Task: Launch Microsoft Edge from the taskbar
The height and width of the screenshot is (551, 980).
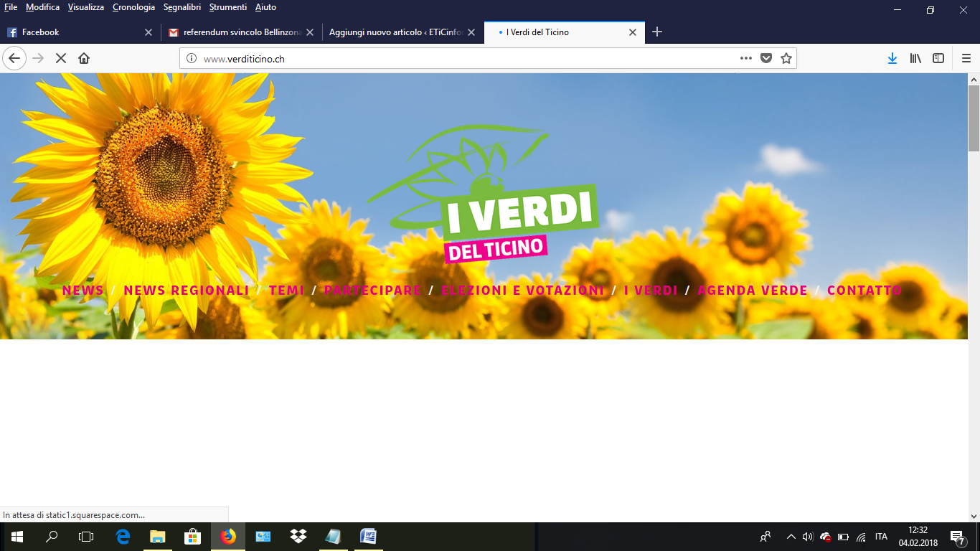Action: pyautogui.click(x=123, y=537)
